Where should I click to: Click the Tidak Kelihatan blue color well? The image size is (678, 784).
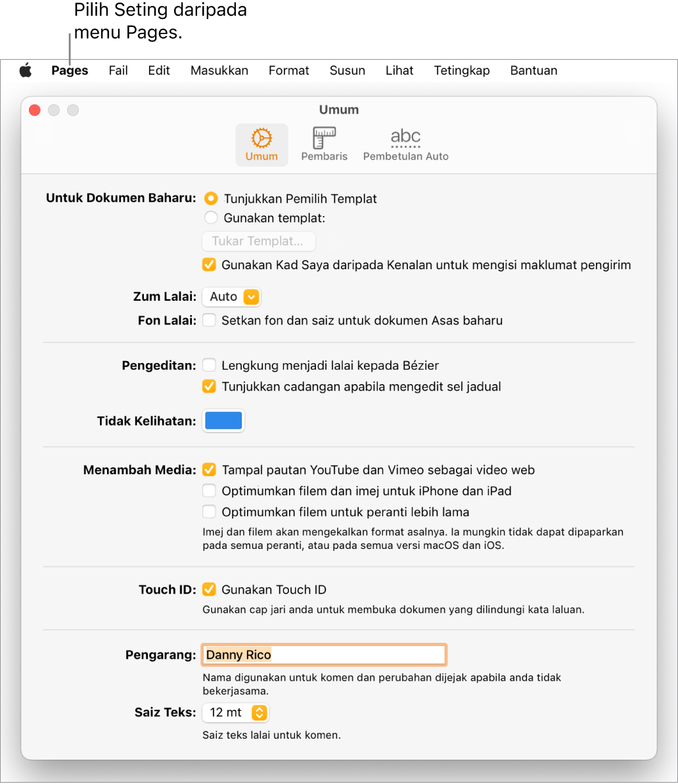click(x=223, y=421)
